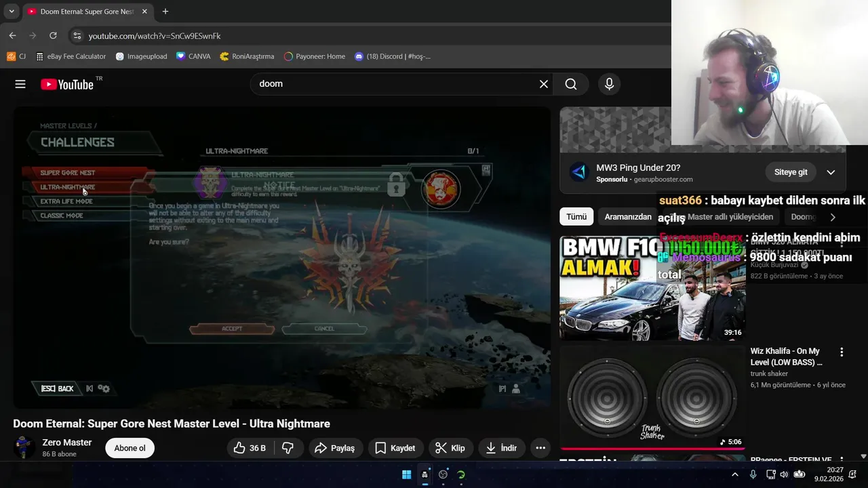Open volume control in the system tray
Screen dimensions: 868x488
(784, 474)
